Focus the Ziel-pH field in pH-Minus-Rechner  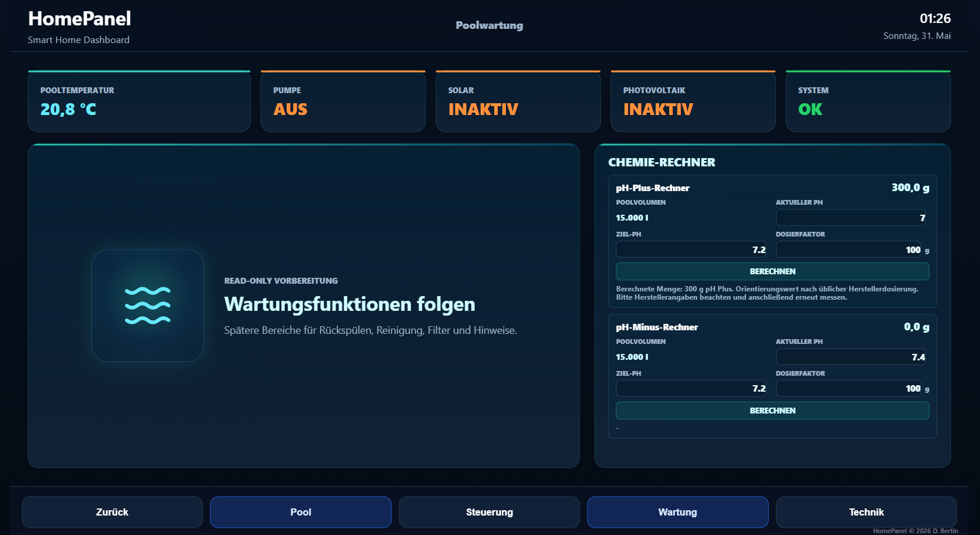691,388
